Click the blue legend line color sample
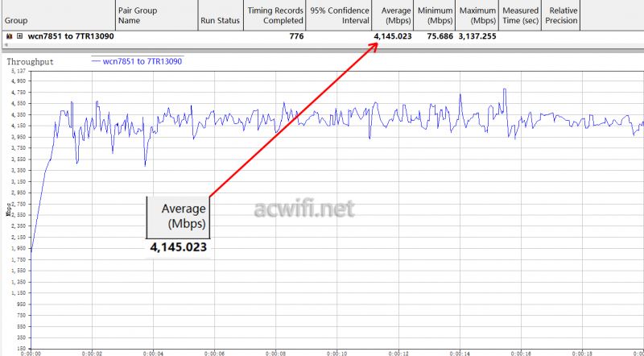644x356 pixels. coord(97,61)
